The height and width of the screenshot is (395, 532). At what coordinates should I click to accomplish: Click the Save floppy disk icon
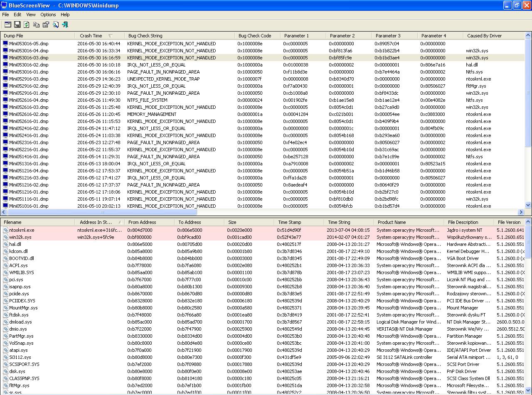[x=17, y=25]
